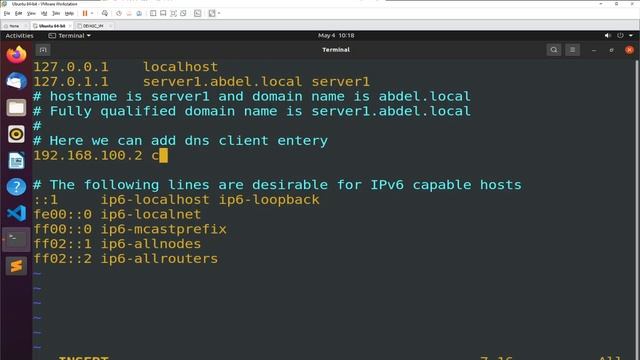
Task: Click the power icon in the top bar
Action: coord(620,36)
